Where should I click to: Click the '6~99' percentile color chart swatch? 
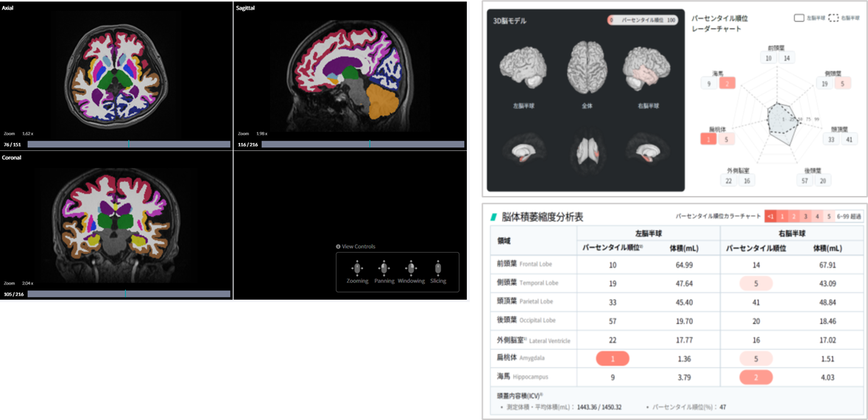(x=844, y=217)
